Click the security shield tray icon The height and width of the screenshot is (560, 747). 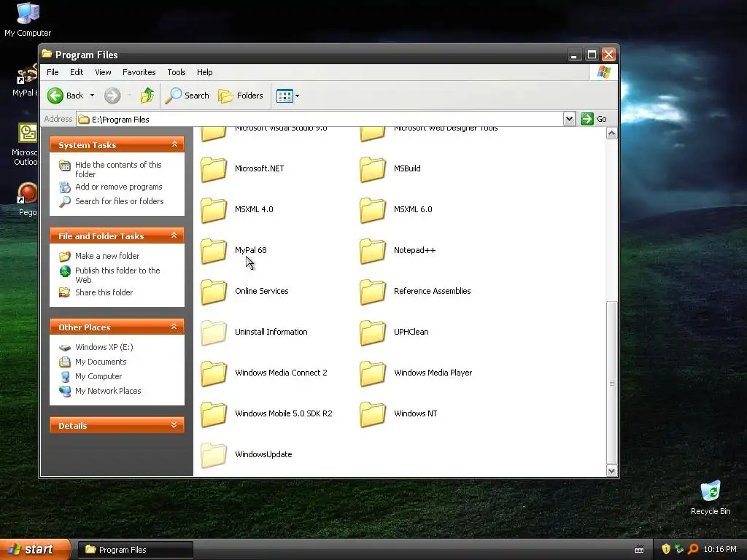[x=666, y=549]
